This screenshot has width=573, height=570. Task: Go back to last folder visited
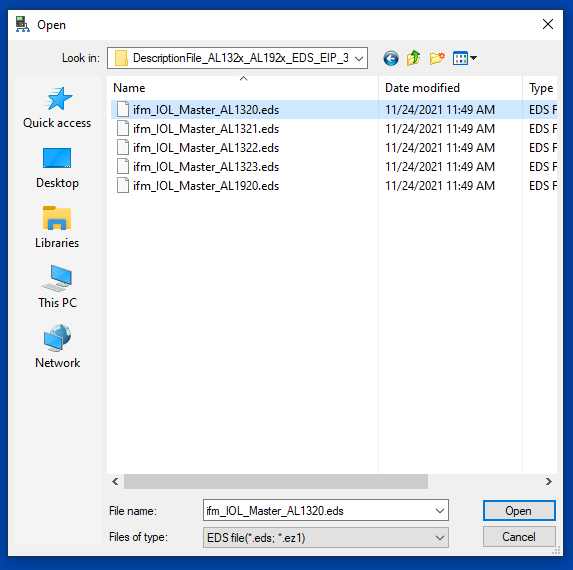click(x=391, y=58)
